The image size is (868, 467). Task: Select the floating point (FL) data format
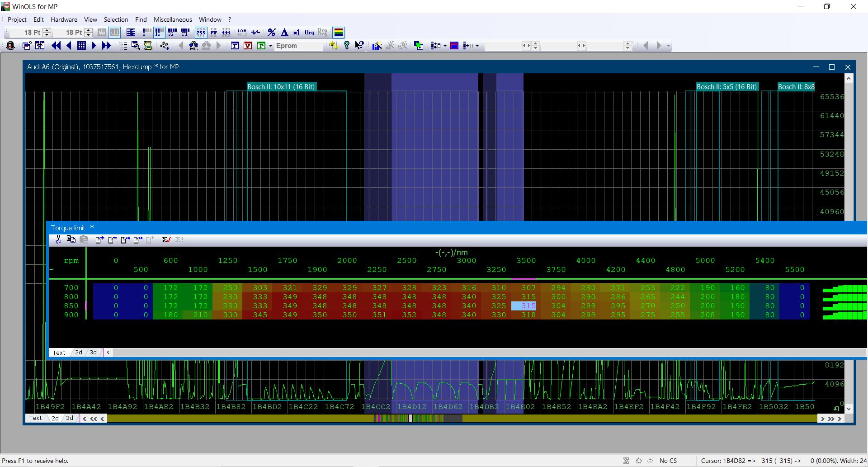[185, 32]
